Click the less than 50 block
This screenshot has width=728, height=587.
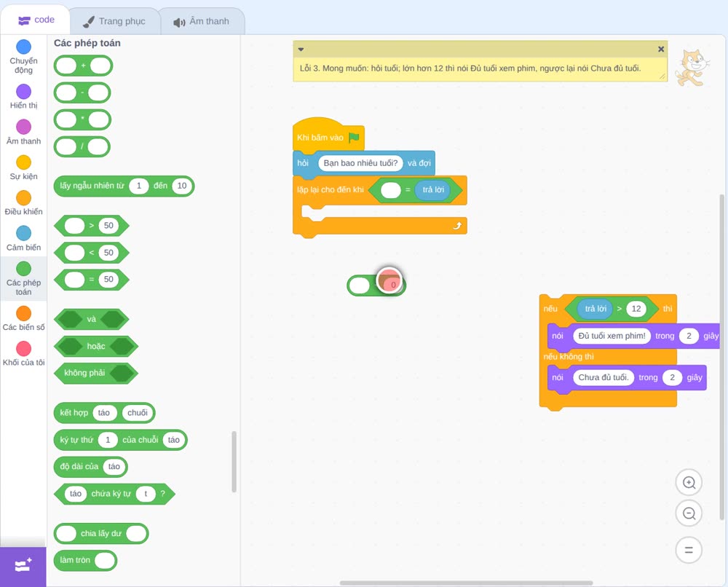pos(92,253)
